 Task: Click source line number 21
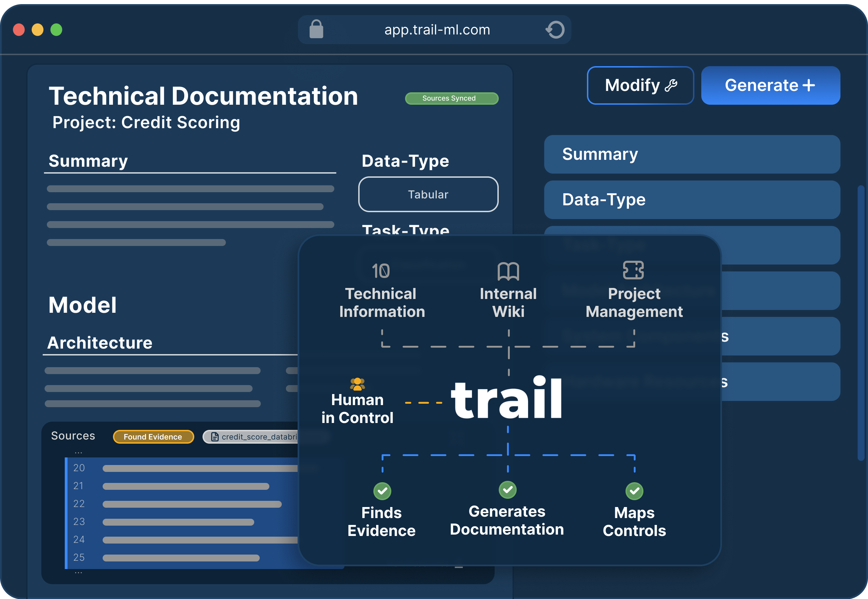coord(79,486)
